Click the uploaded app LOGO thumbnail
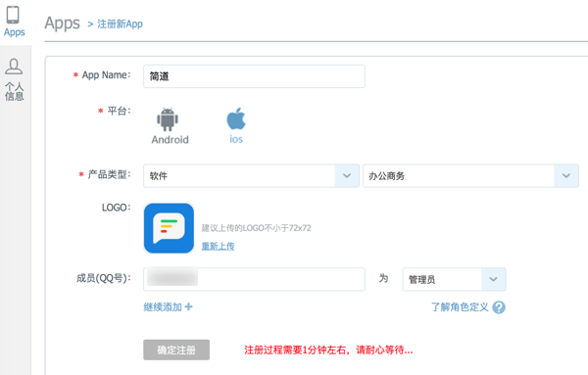The width and height of the screenshot is (588, 375). (x=170, y=228)
